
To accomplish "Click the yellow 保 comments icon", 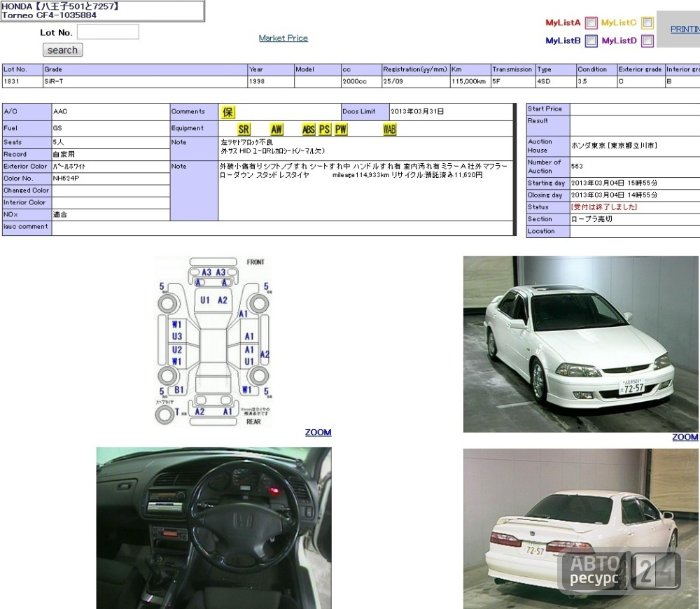I will [227, 112].
